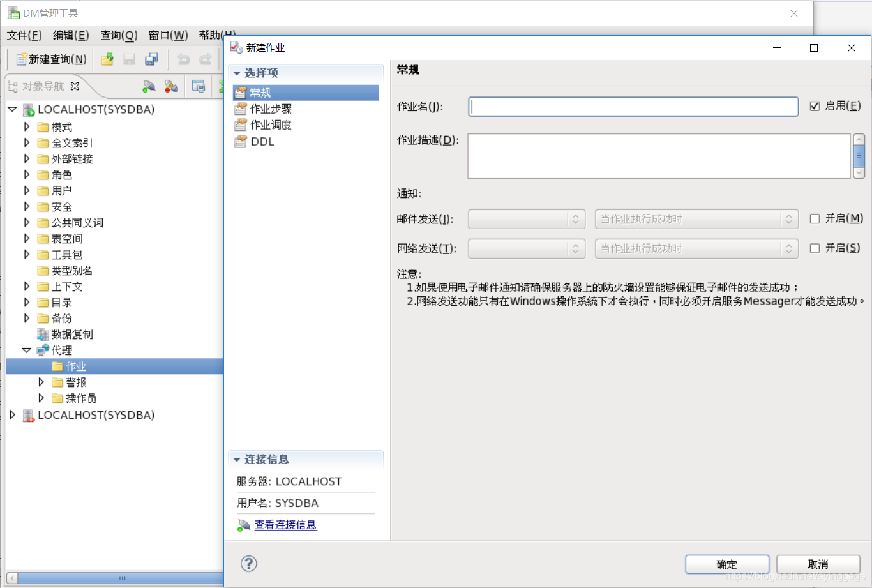
Task: Enable the 开启(S) network checkbox
Action: (x=815, y=248)
